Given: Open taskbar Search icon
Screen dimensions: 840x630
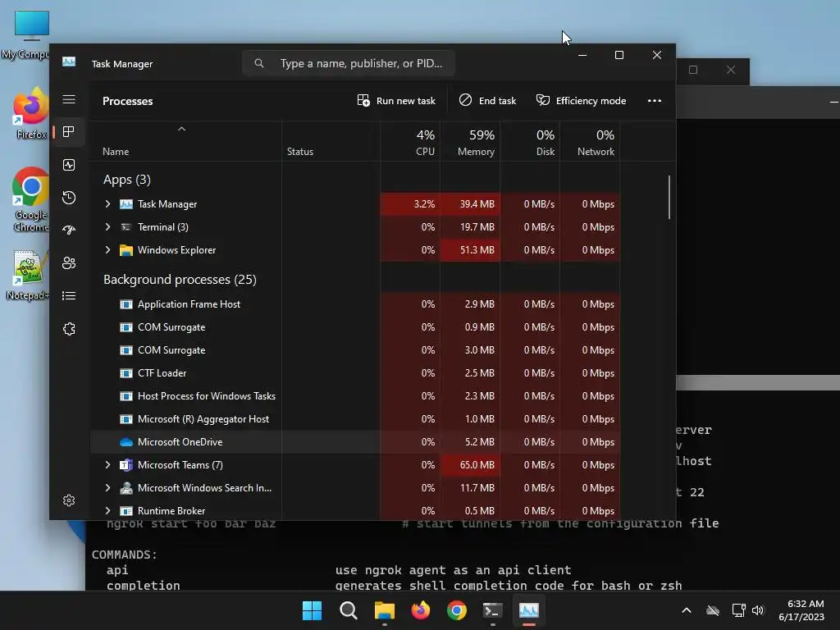Looking at the screenshot, I should pyautogui.click(x=348, y=610).
